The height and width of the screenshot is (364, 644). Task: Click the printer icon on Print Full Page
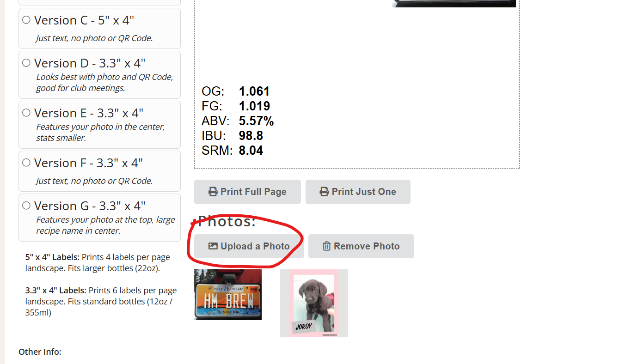point(213,192)
